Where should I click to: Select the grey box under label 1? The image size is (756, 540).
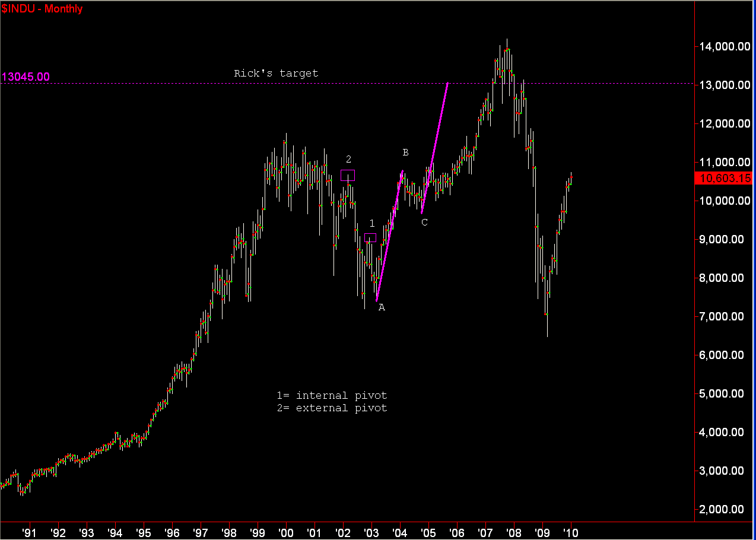(x=370, y=238)
